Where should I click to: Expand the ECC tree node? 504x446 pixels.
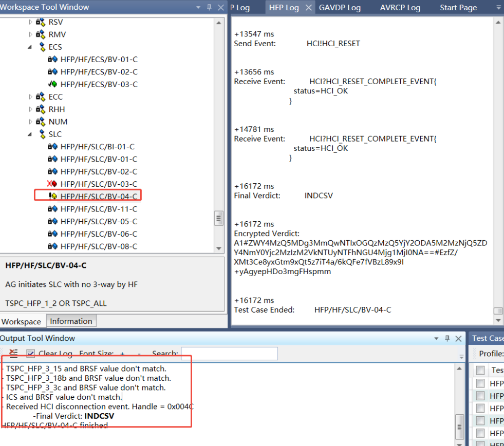coord(30,96)
